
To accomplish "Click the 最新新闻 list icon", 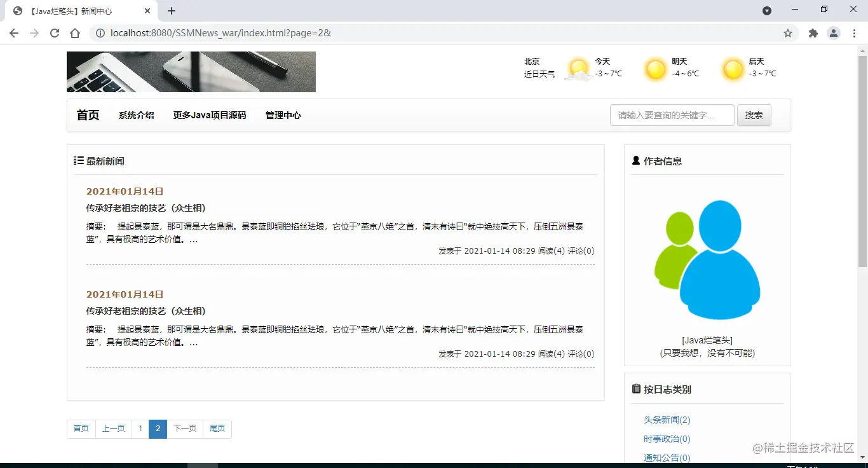I will (79, 161).
